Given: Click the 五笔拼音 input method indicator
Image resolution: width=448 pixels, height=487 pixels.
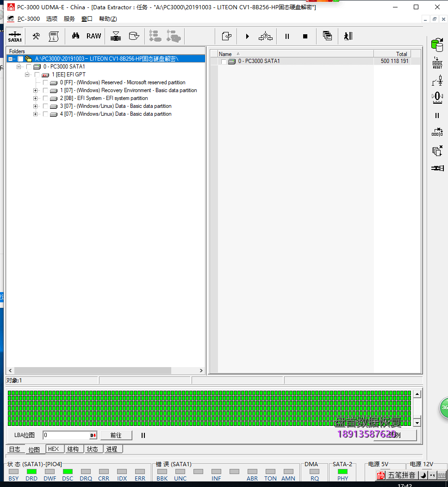Looking at the screenshot, I should 401,475.
